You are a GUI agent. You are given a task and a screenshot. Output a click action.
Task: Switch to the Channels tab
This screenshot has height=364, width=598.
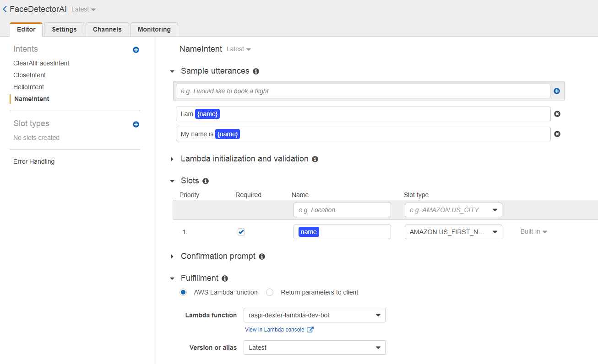[107, 29]
